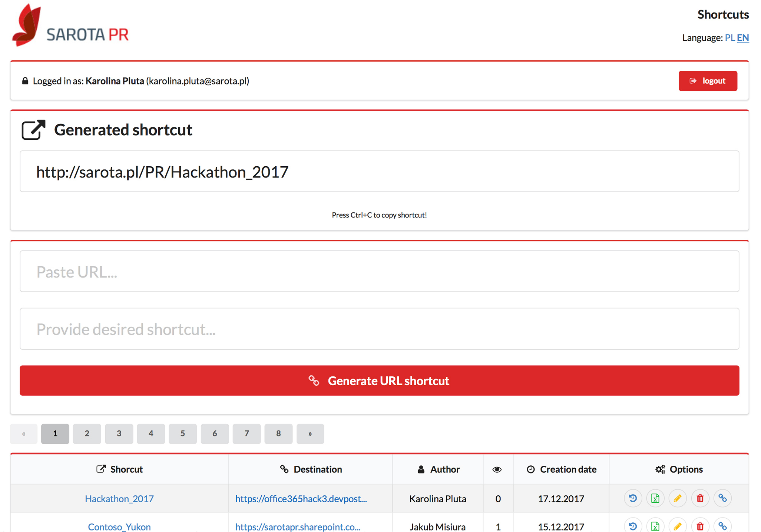
Task: Open the Hackathon_2017 shortcut link
Action: click(x=119, y=499)
